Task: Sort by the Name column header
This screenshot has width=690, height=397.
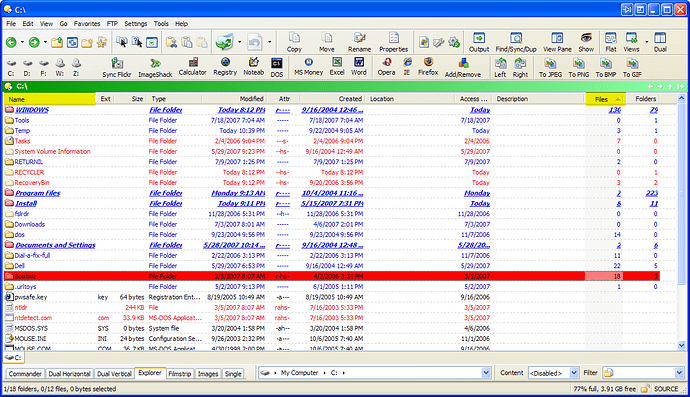Action: 50,99
